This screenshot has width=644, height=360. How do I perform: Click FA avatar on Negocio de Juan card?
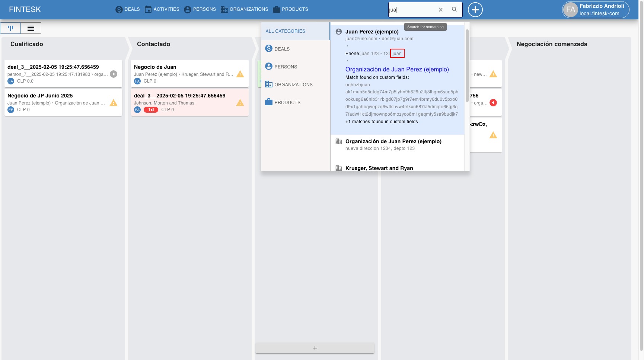pyautogui.click(x=137, y=81)
